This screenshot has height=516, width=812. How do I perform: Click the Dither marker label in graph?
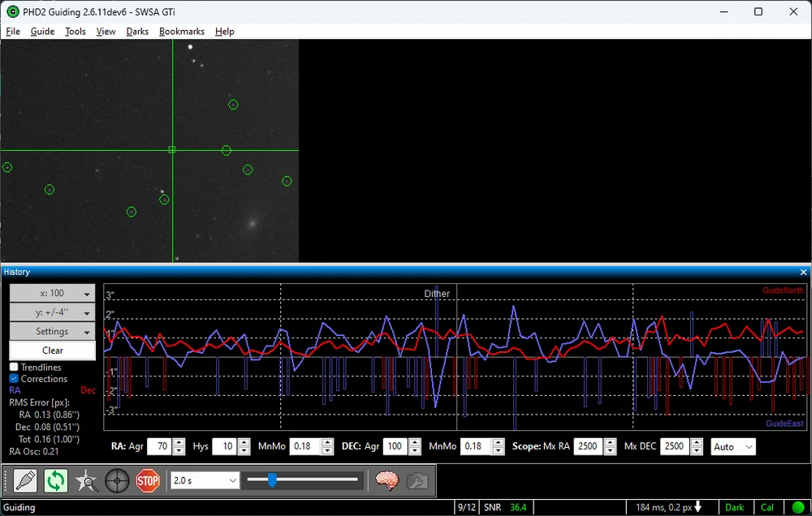(x=437, y=294)
